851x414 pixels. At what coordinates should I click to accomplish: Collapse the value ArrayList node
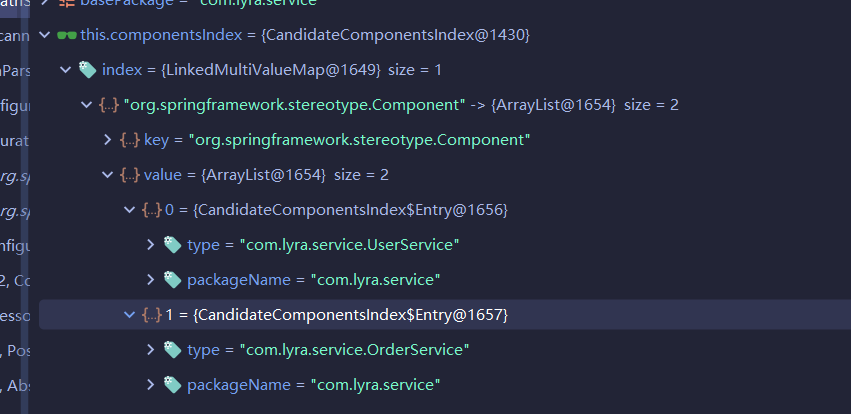tap(108, 175)
